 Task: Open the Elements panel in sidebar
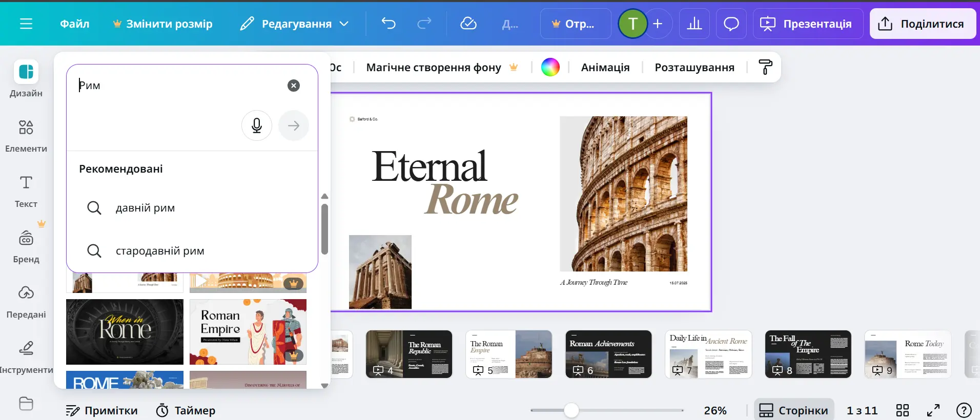(x=26, y=135)
